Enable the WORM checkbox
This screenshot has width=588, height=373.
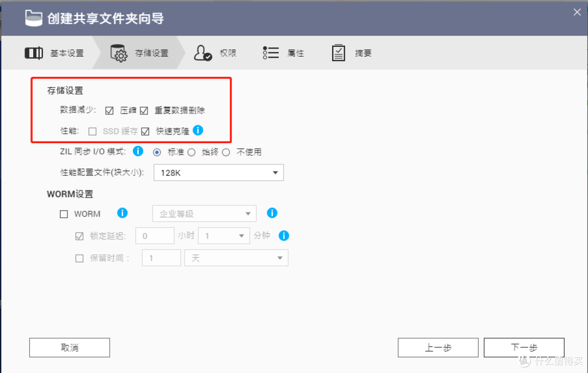[x=64, y=214]
